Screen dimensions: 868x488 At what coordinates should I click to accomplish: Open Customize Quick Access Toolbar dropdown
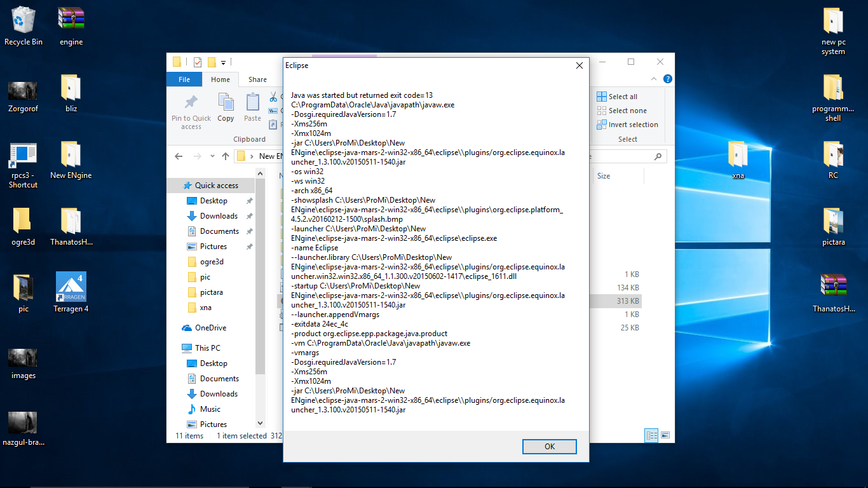click(x=224, y=63)
